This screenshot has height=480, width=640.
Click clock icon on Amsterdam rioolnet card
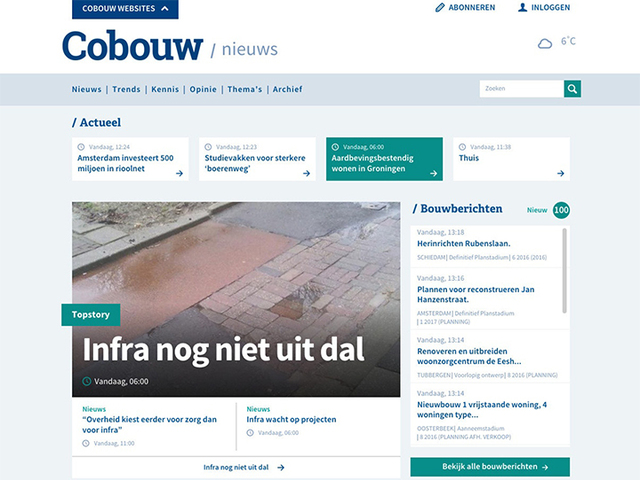(x=81, y=147)
